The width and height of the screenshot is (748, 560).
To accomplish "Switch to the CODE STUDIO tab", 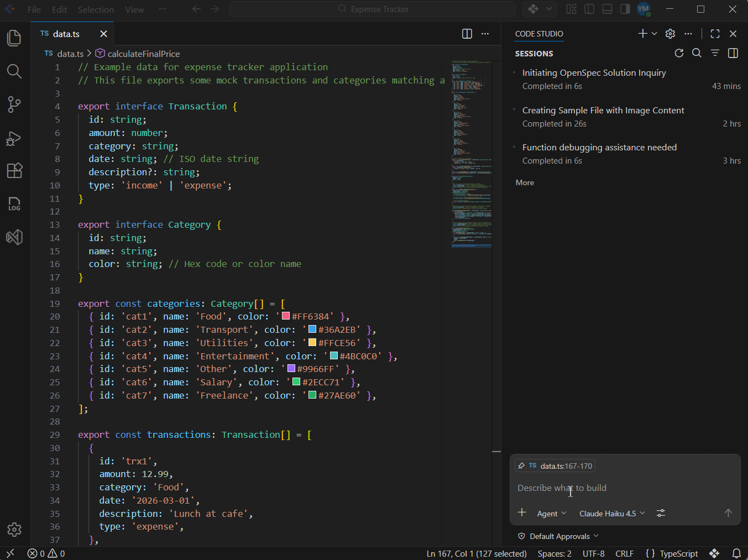I will pyautogui.click(x=539, y=34).
